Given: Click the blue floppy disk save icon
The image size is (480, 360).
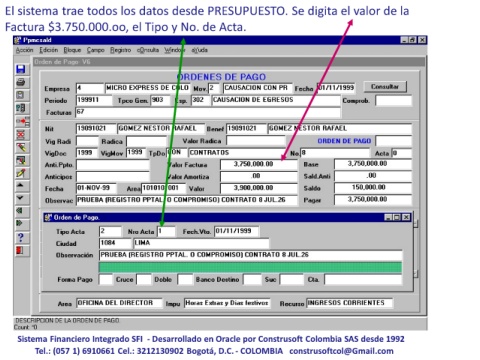Looking at the screenshot, I should [x=21, y=69].
